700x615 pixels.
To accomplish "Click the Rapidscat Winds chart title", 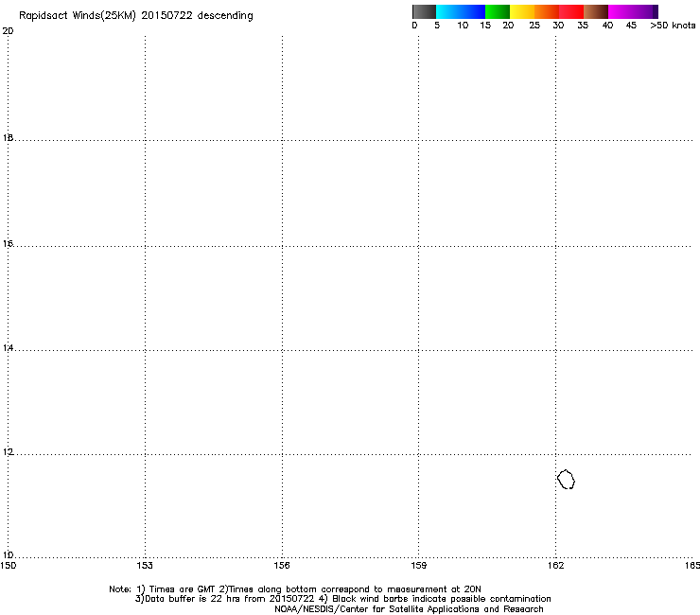I will (x=135, y=16).
